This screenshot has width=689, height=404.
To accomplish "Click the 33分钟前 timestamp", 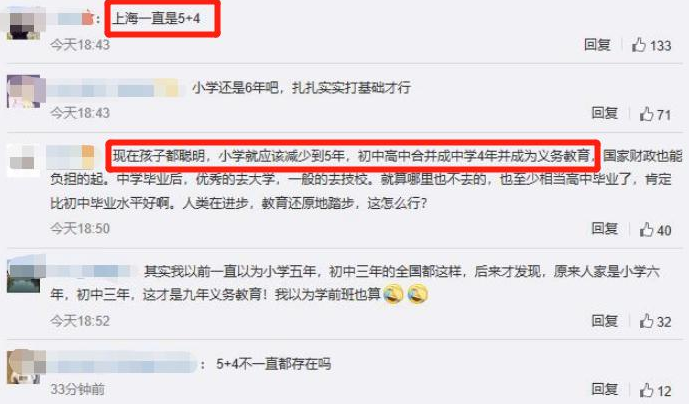I will pos(77,389).
